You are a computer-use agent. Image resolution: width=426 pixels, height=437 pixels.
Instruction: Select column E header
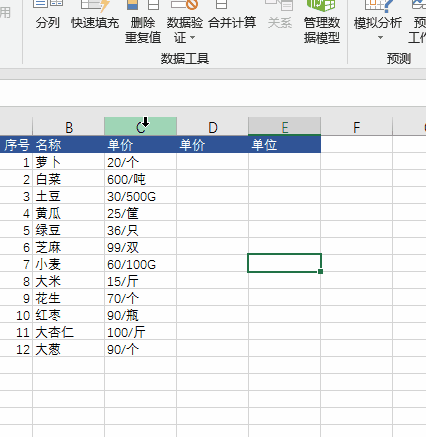coord(285,126)
